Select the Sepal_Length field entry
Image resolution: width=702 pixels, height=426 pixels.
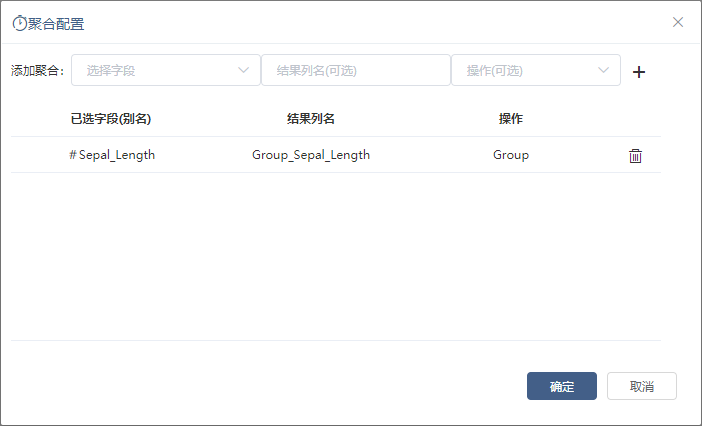117,155
